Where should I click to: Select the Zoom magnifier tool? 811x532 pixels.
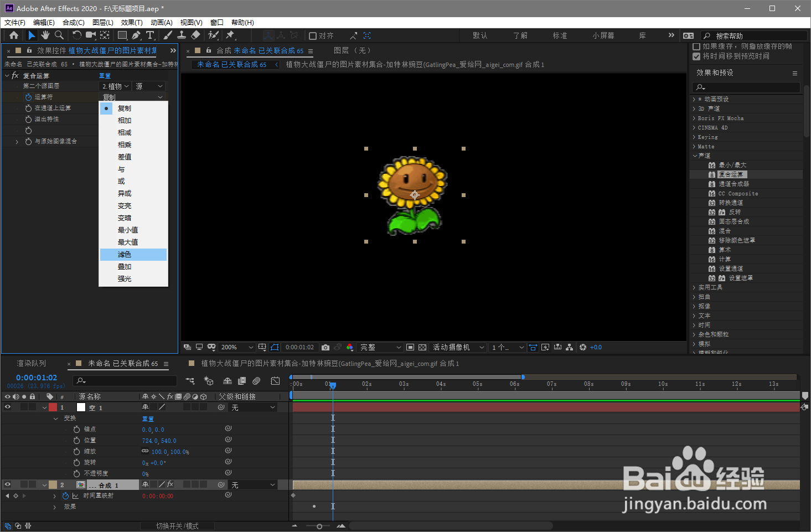[x=59, y=35]
